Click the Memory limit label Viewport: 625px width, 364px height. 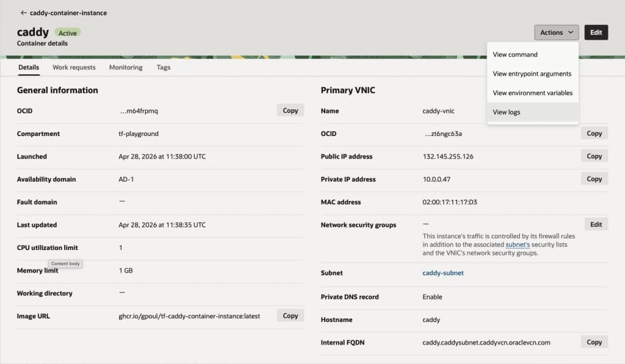37,271
